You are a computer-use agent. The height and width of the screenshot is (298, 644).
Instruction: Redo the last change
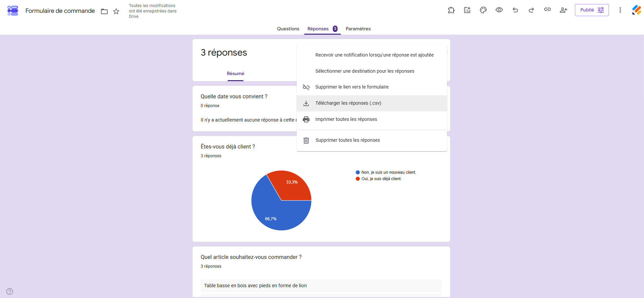[x=531, y=10]
